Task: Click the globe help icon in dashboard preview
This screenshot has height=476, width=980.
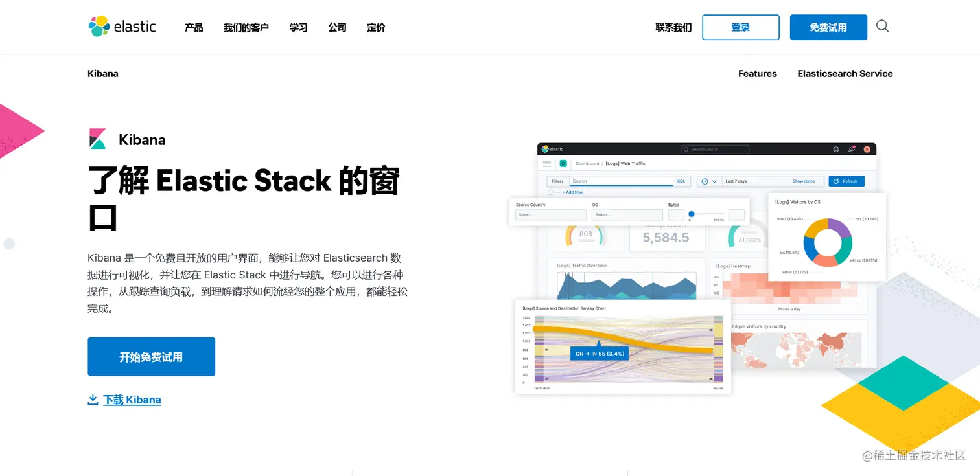Action: (x=836, y=149)
